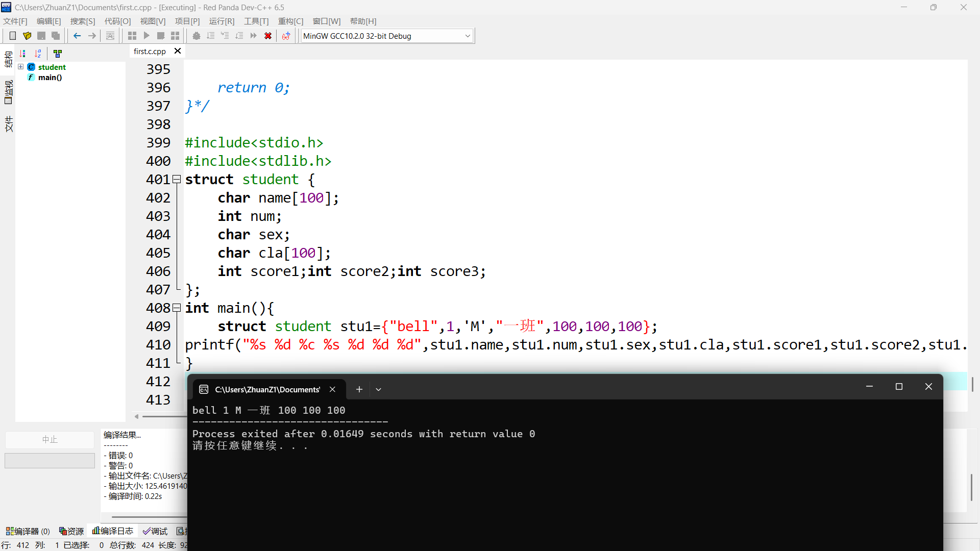This screenshot has height=551, width=980.
Task: Click the Open file folder icon
Action: [27, 36]
